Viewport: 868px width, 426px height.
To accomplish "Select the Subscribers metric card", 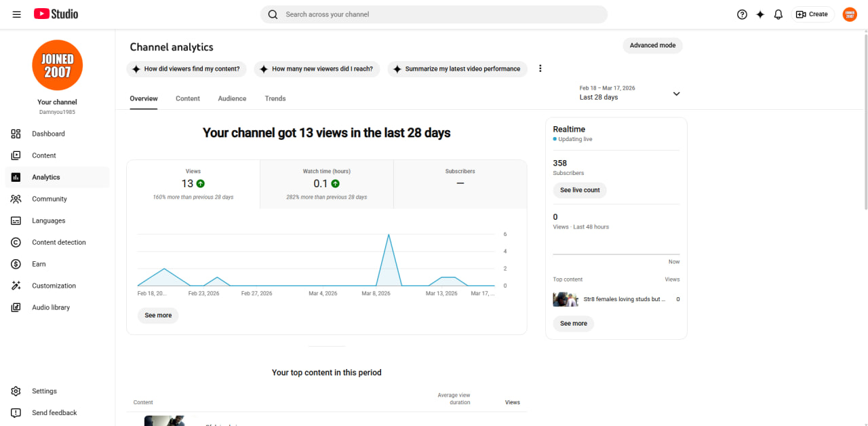I will click(x=460, y=185).
